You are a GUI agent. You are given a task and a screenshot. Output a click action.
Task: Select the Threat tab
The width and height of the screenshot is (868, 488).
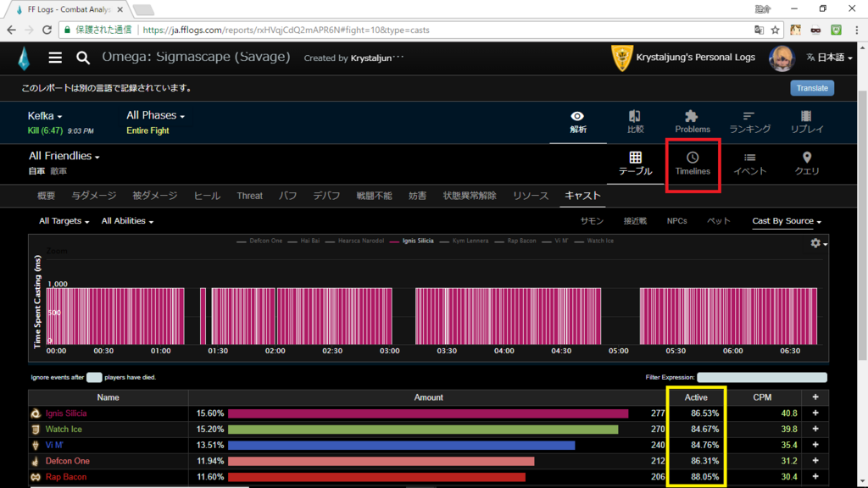point(250,196)
